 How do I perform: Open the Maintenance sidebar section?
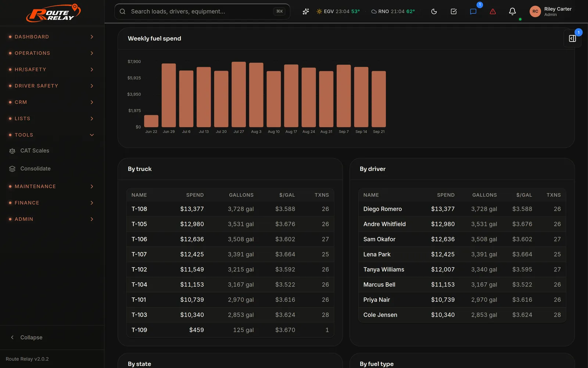[52, 187]
